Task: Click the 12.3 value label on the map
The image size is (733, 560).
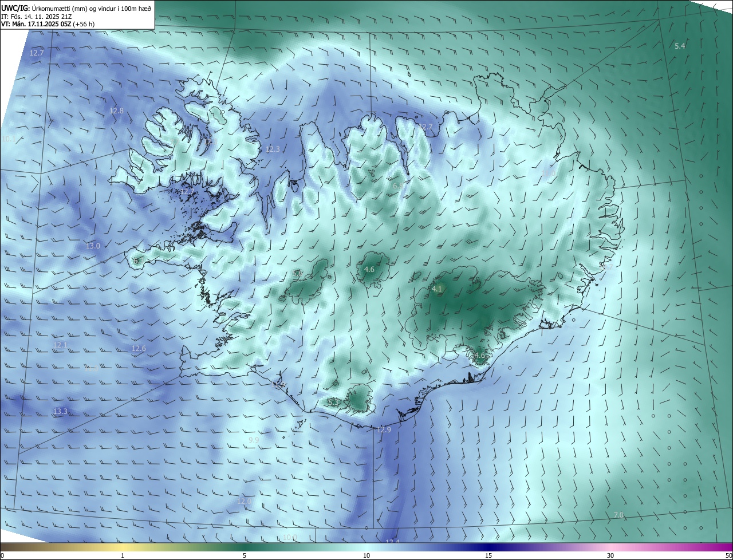Action: click(x=273, y=149)
